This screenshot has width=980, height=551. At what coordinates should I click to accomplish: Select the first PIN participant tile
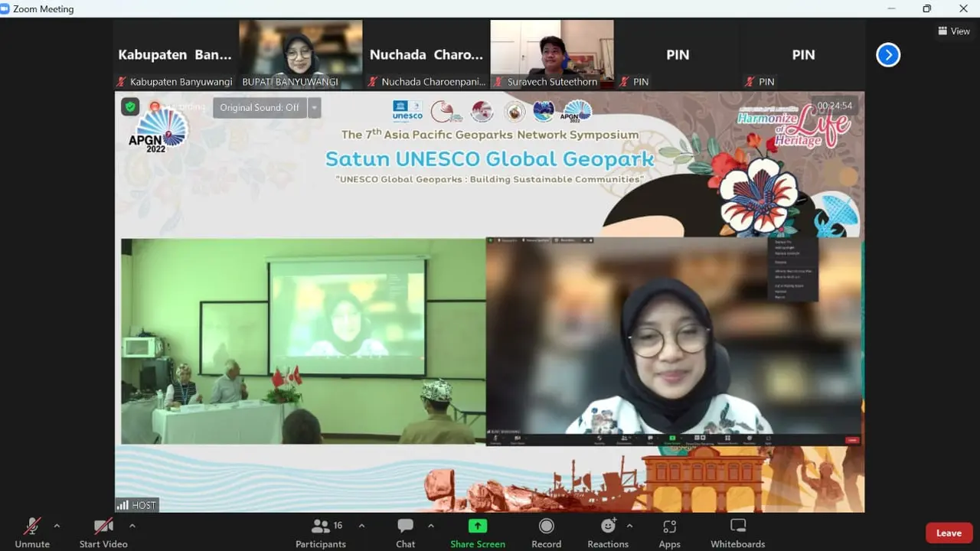pyautogui.click(x=678, y=55)
